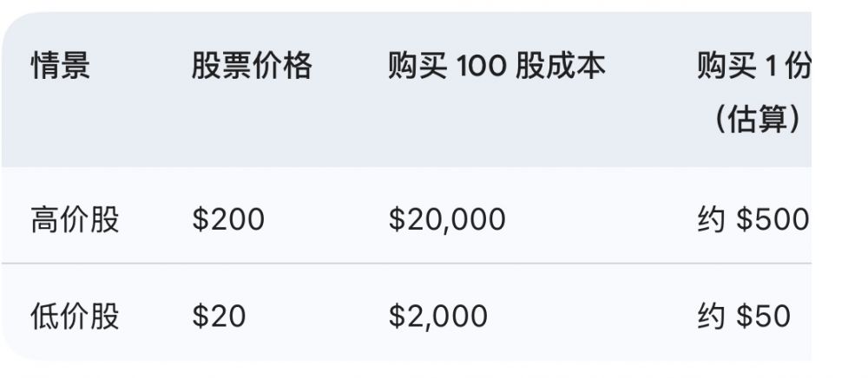Click the $20 stock price cell
Screen dimensions: 868x378
(219, 316)
